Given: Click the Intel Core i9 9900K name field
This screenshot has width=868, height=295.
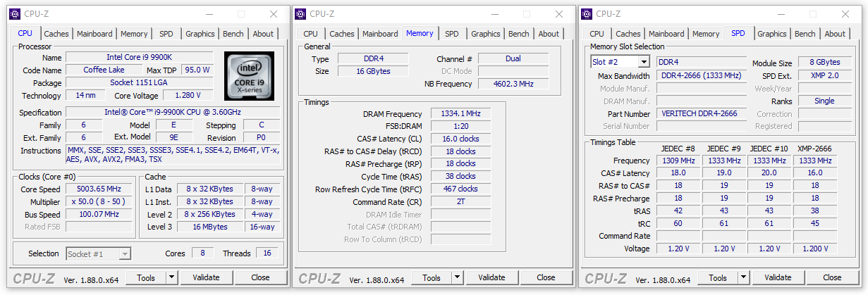Looking at the screenshot, I should 139,57.
